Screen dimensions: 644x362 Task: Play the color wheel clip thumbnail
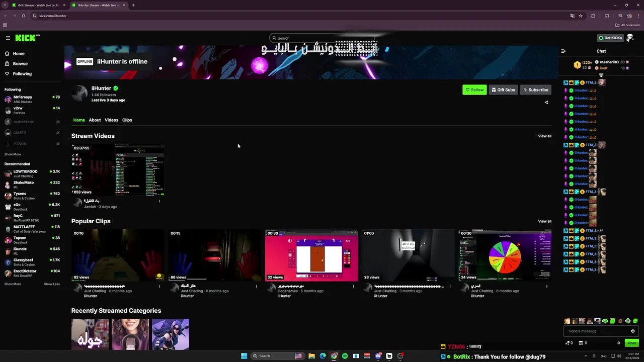(x=505, y=255)
